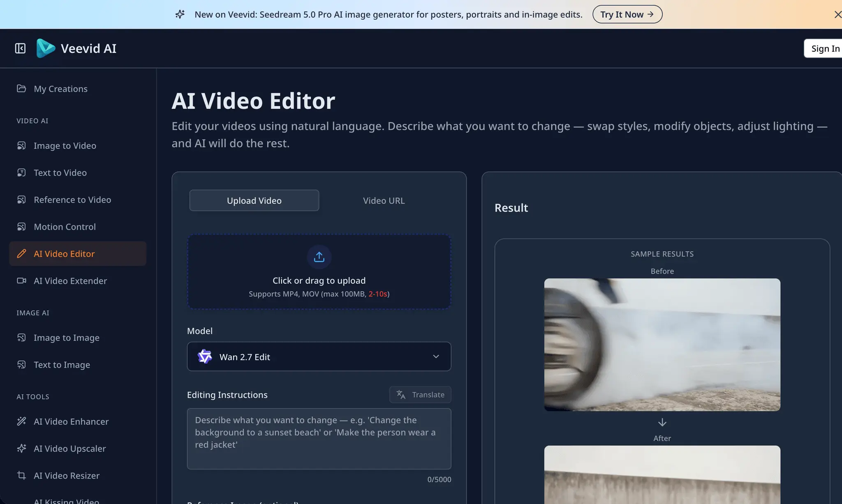Focus the Editing Instructions text area
The image size is (842, 504).
(x=319, y=439)
